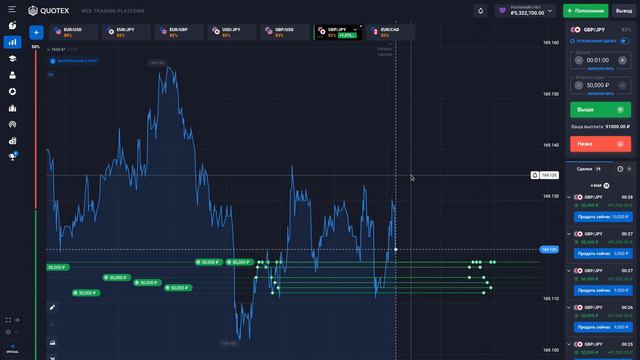This screenshot has width=640, height=360.
Task: Click the Quotex logo
Action: point(49,11)
